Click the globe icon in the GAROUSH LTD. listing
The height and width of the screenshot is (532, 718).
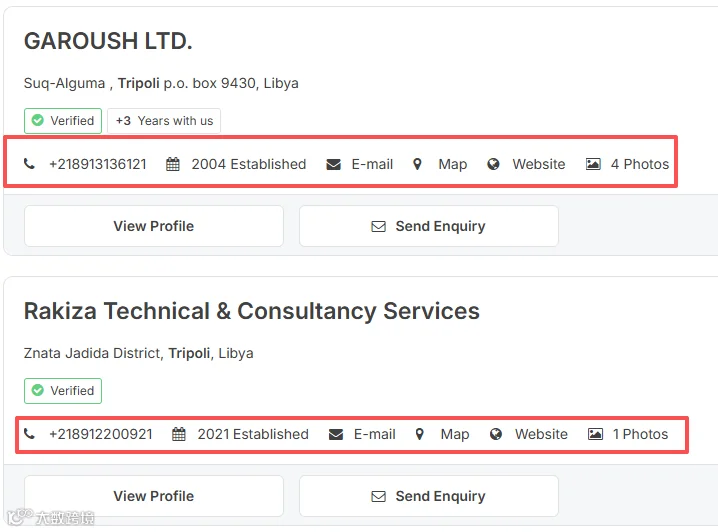[x=493, y=164]
